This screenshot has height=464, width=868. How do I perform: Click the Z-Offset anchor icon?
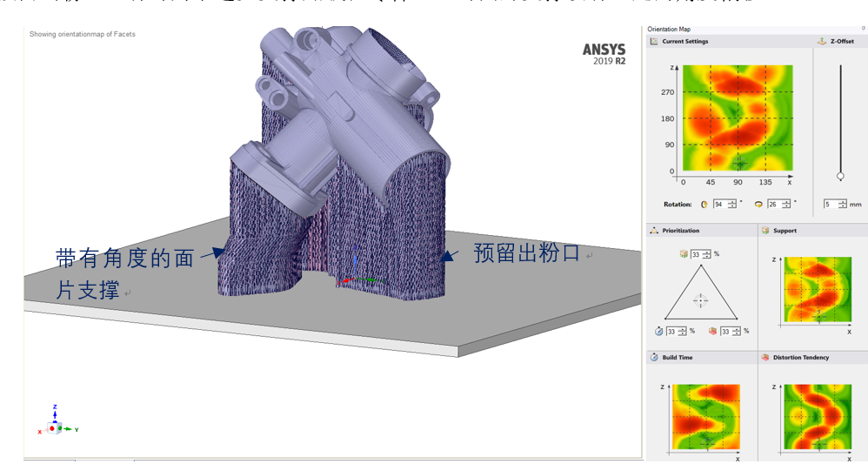822,41
